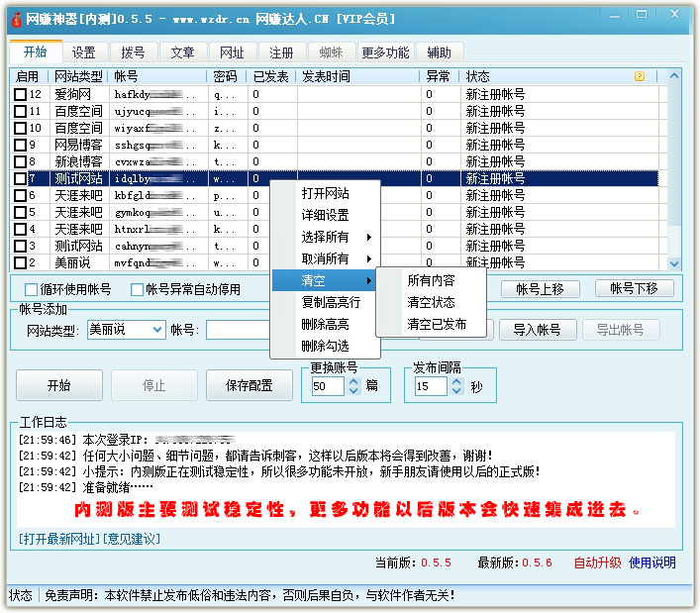The image size is (700, 613).
Task: Open the 打开最新网址 link
Action: click(59, 539)
